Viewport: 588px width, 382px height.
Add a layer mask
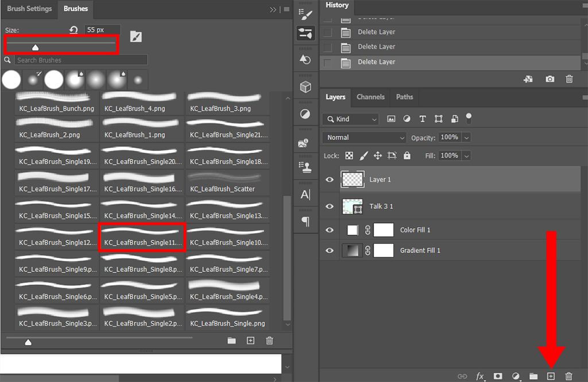click(x=498, y=376)
